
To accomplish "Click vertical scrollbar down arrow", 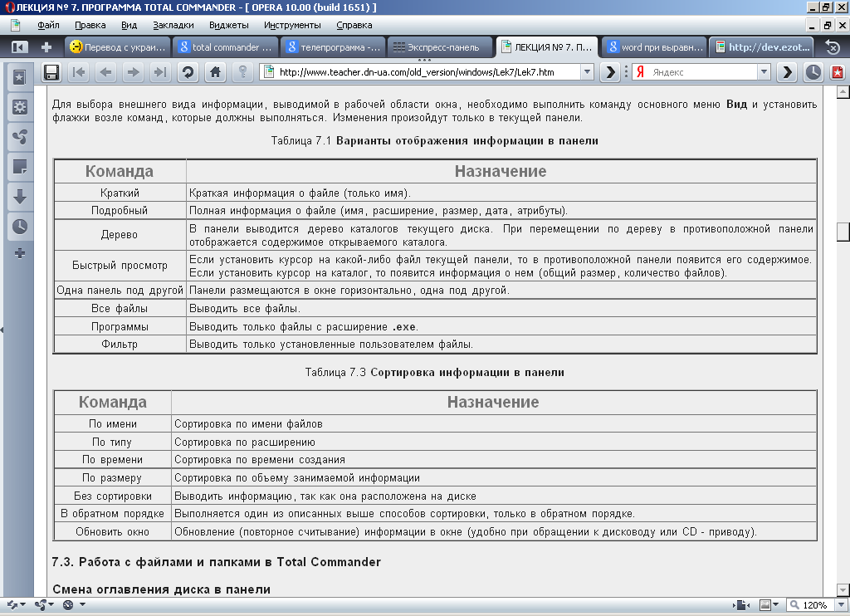I will pyautogui.click(x=843, y=589).
